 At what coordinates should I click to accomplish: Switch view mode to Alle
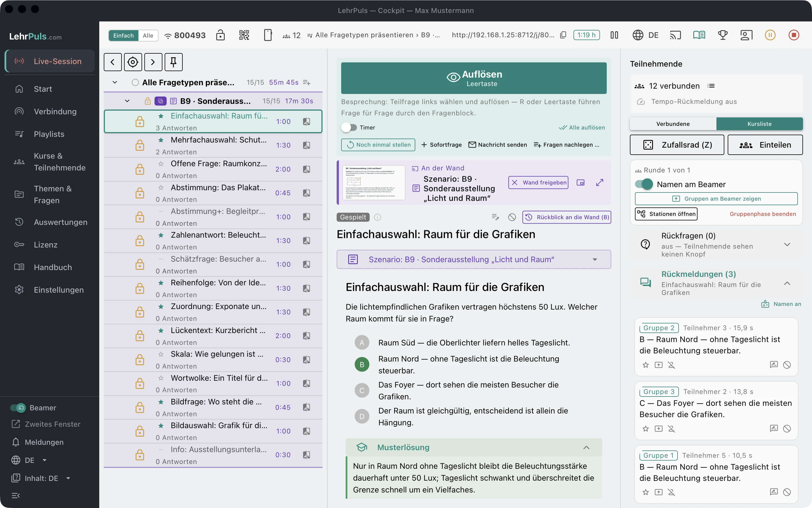148,35
